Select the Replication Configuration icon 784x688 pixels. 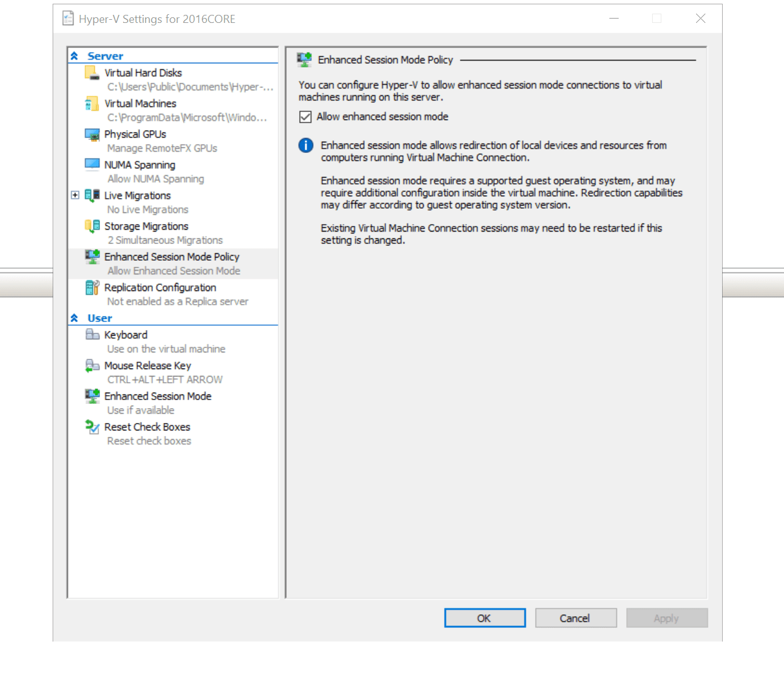coord(91,287)
